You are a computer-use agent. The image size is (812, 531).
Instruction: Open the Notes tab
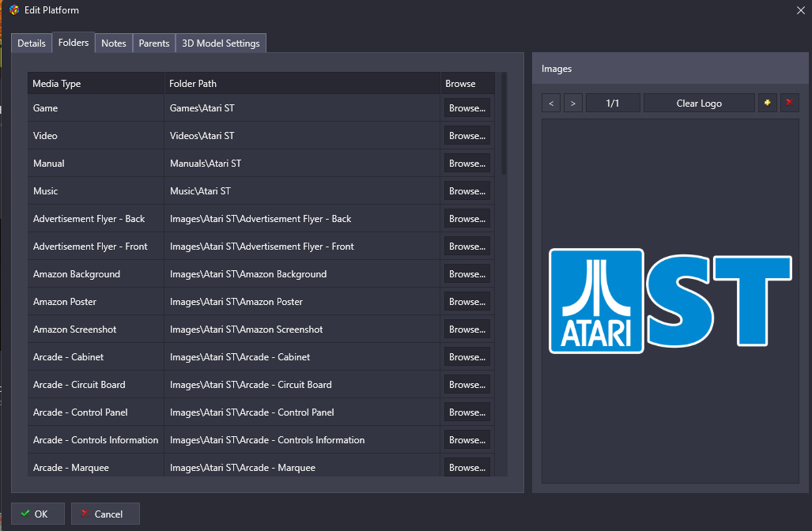[113, 43]
